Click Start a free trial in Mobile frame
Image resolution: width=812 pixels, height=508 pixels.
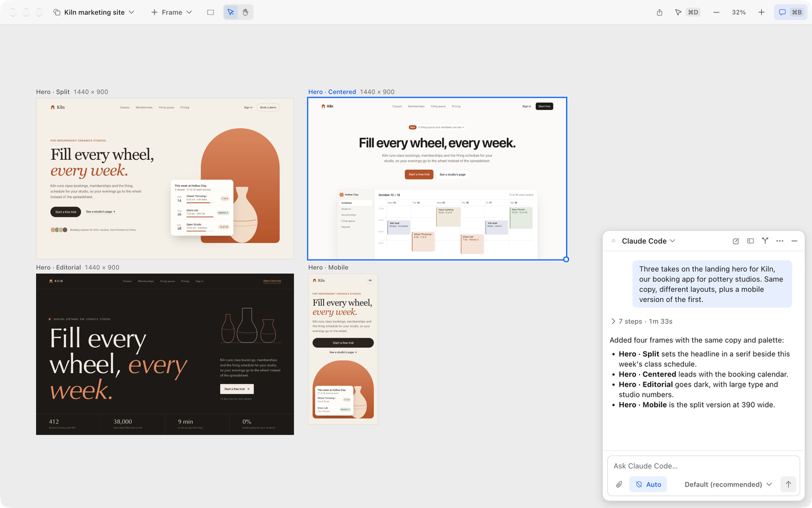point(343,343)
